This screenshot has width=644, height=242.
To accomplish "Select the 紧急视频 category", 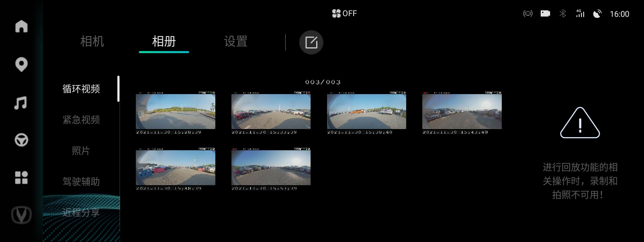I will [x=81, y=120].
